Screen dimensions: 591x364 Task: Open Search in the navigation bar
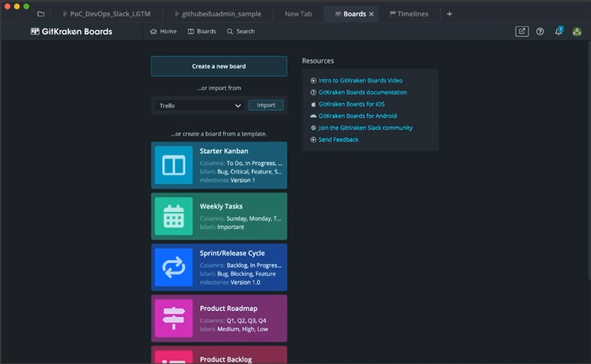tap(241, 31)
